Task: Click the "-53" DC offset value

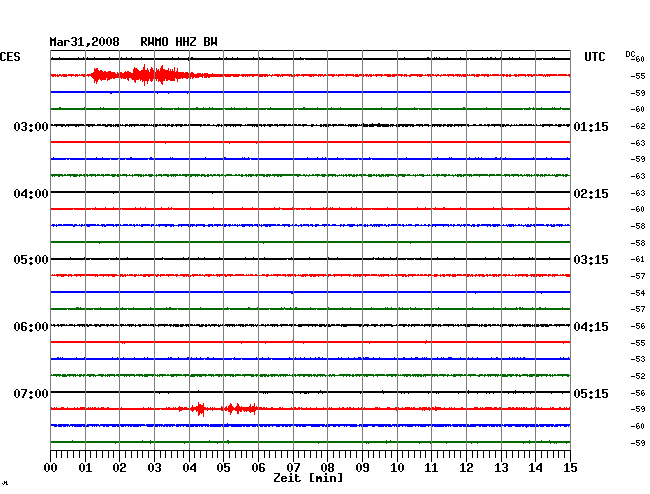Action: [x=638, y=359]
